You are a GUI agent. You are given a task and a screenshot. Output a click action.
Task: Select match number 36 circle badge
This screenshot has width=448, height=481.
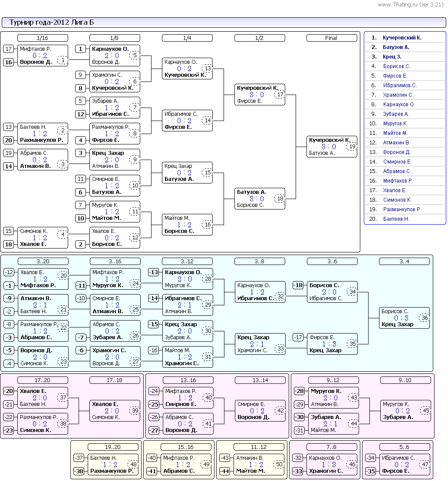[425, 318]
